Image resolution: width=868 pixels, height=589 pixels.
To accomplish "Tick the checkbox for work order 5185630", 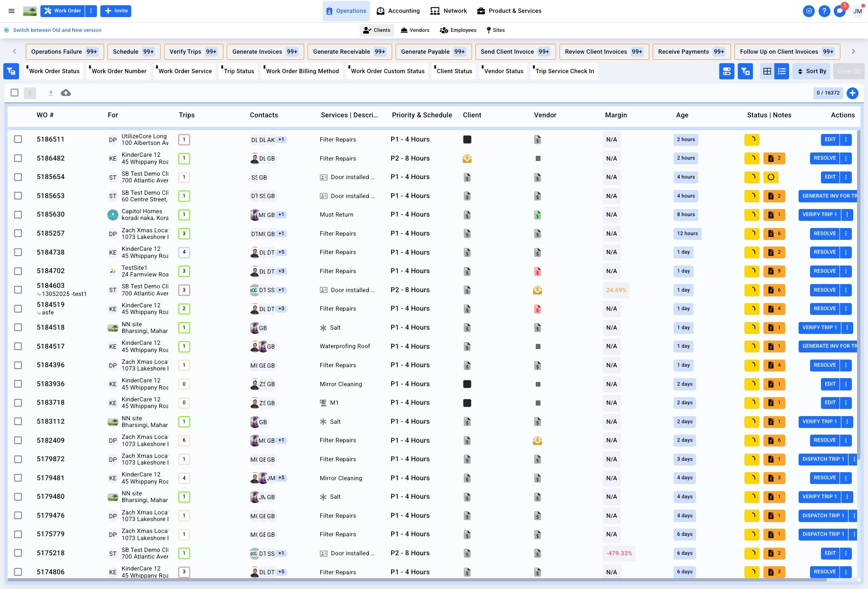I will [18, 215].
